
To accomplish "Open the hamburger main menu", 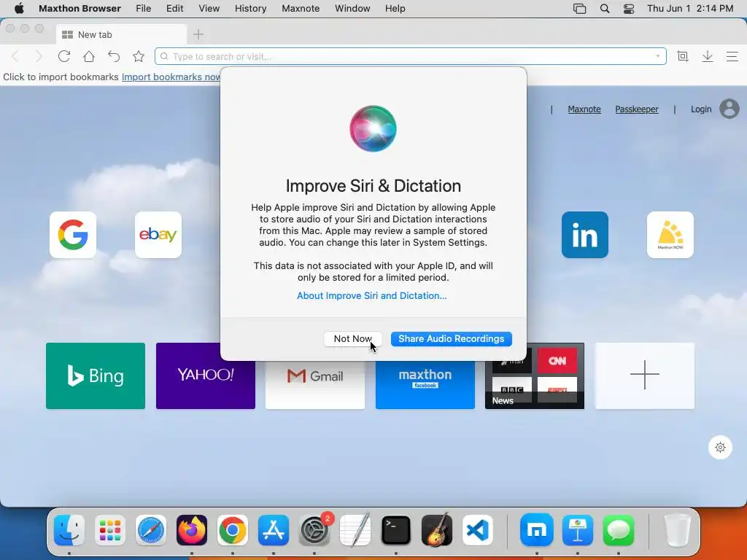I will [732, 56].
